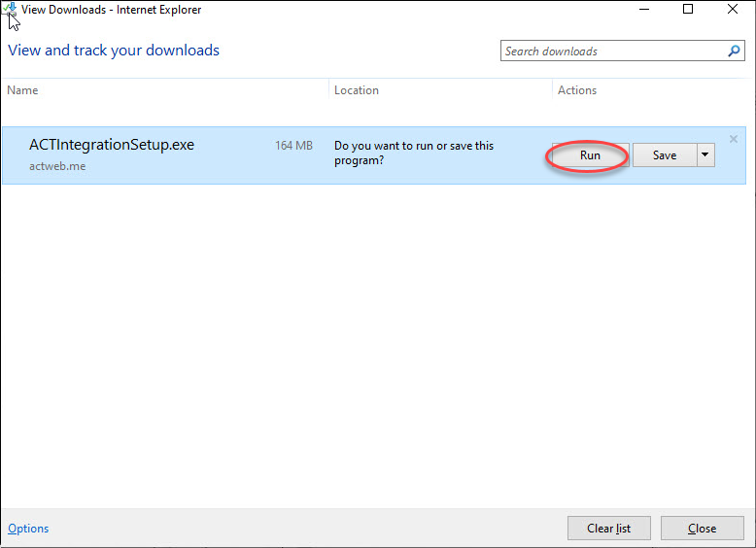The image size is (756, 548).
Task: Click the magnifying glass search icon
Action: 734,51
